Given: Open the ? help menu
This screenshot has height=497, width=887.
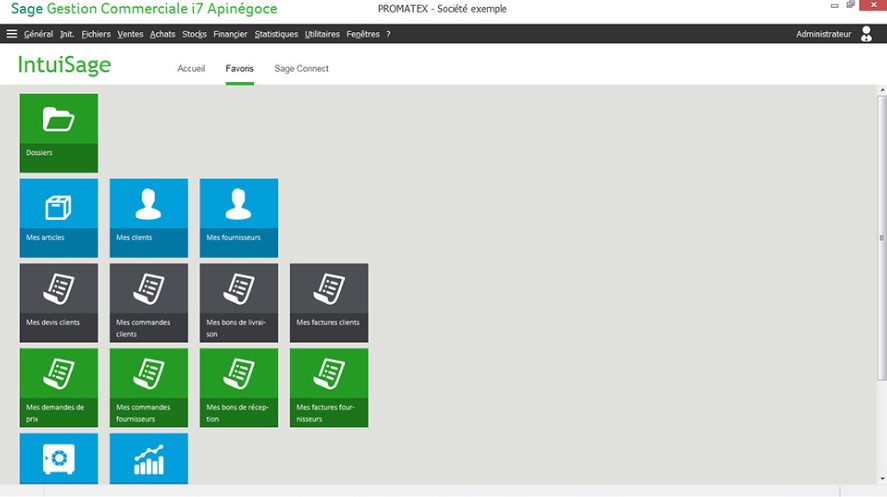Looking at the screenshot, I should (388, 34).
